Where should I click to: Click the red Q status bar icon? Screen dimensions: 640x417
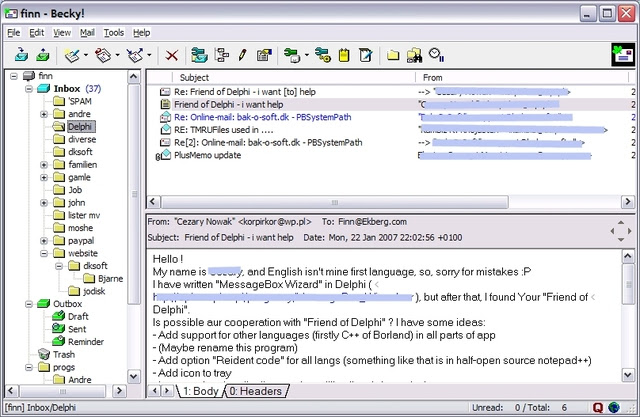point(598,407)
